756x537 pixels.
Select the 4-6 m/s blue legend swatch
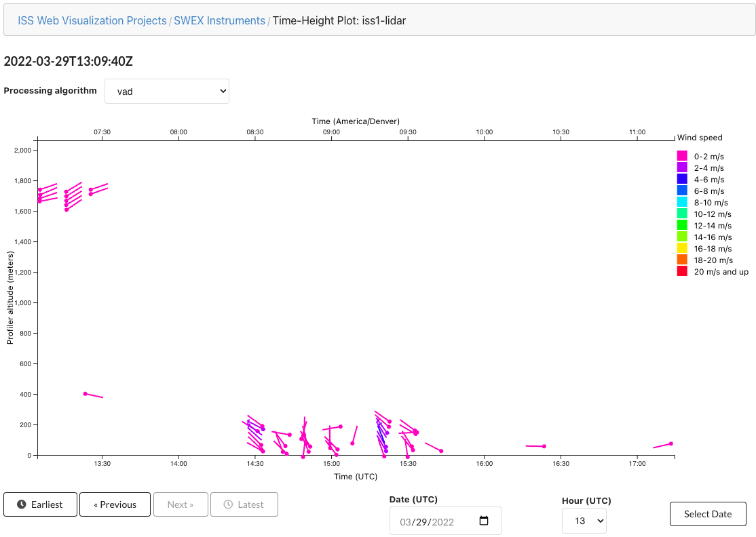[682, 179]
